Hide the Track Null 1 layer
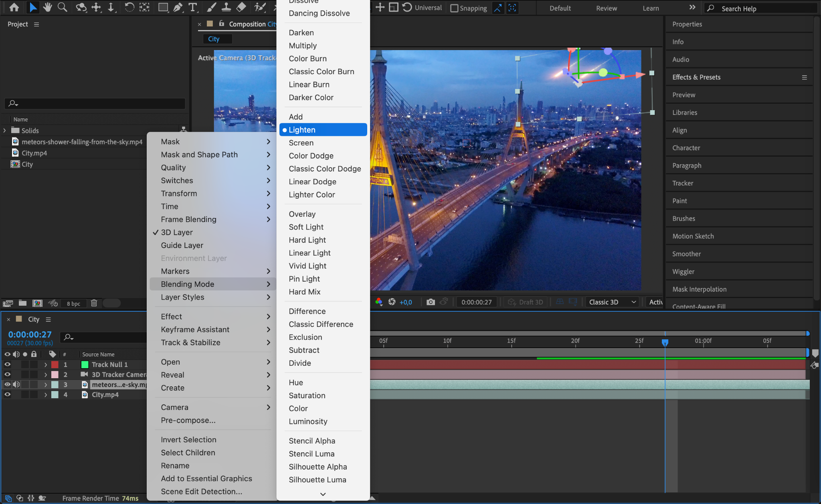This screenshot has width=821, height=504. tap(7, 365)
